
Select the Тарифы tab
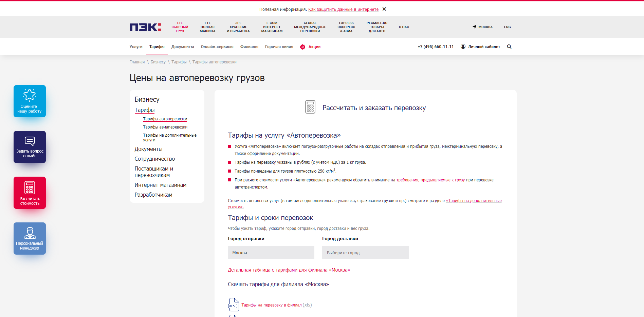coord(157,47)
